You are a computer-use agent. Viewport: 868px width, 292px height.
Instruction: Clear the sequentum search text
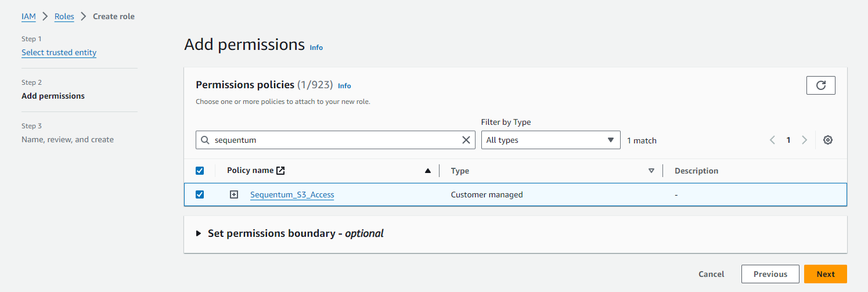coord(466,140)
